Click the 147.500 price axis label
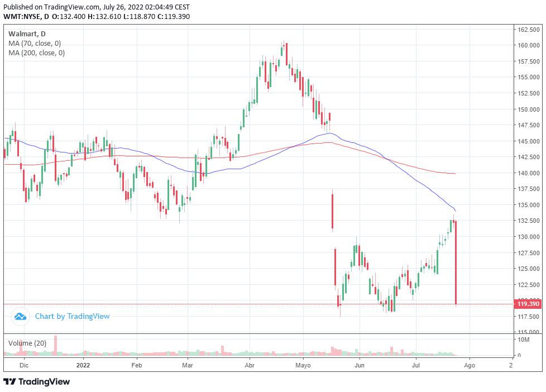This screenshot has width=546, height=392. coord(529,125)
